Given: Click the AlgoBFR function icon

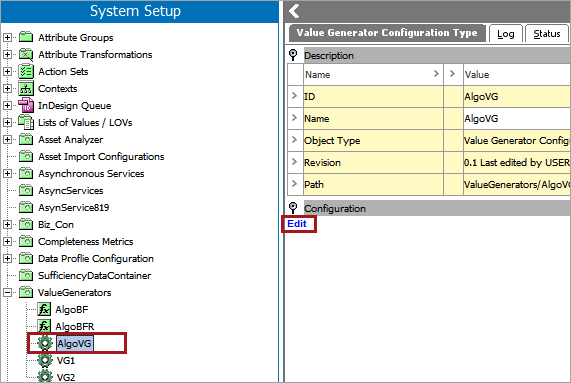Looking at the screenshot, I should (x=44, y=326).
